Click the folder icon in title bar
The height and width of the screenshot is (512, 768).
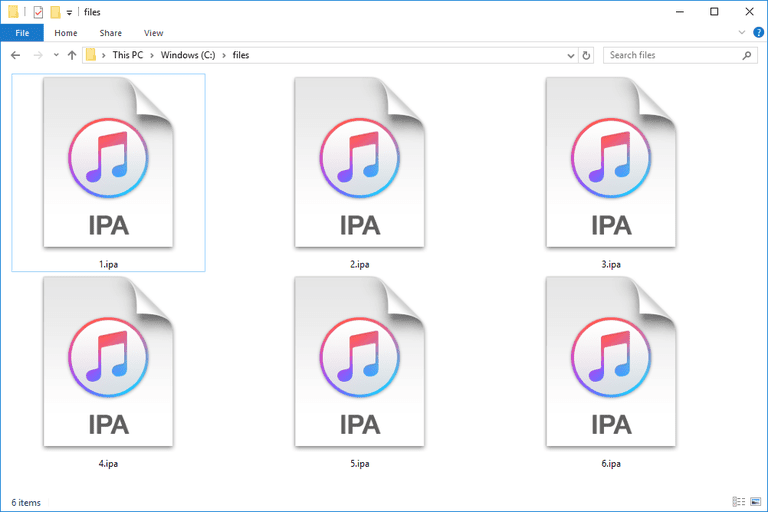click(13, 11)
